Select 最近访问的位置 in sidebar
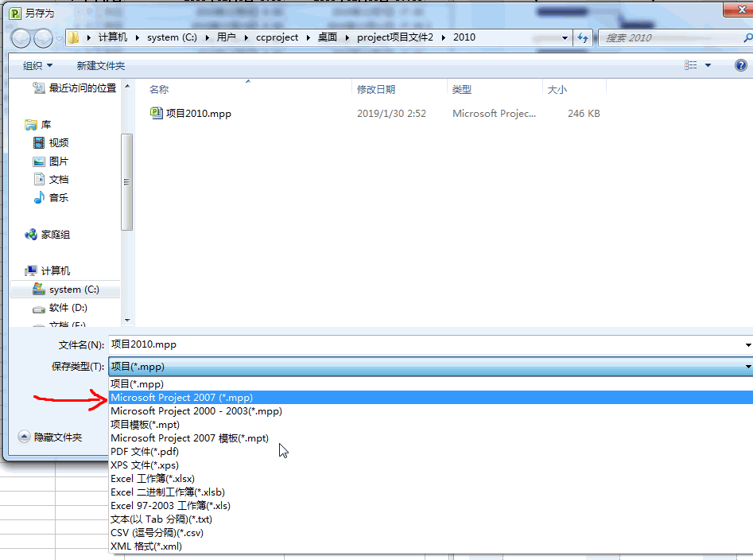Screen dimensions: 753x560 coord(75,87)
